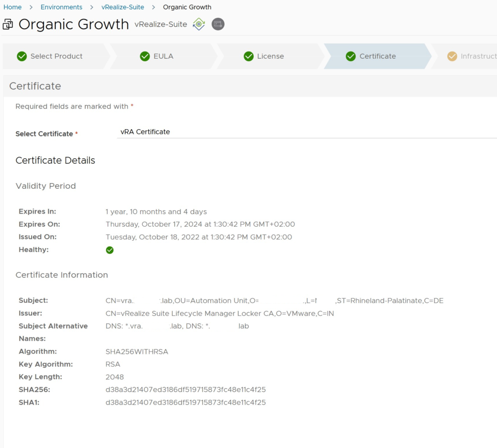Select the Certificate wizard step
The image size is (497, 448).
(377, 56)
